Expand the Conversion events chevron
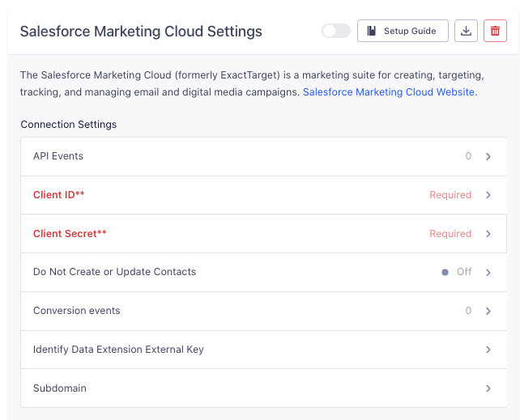Image resolution: width=520 pixels, height=420 pixels. (x=488, y=311)
